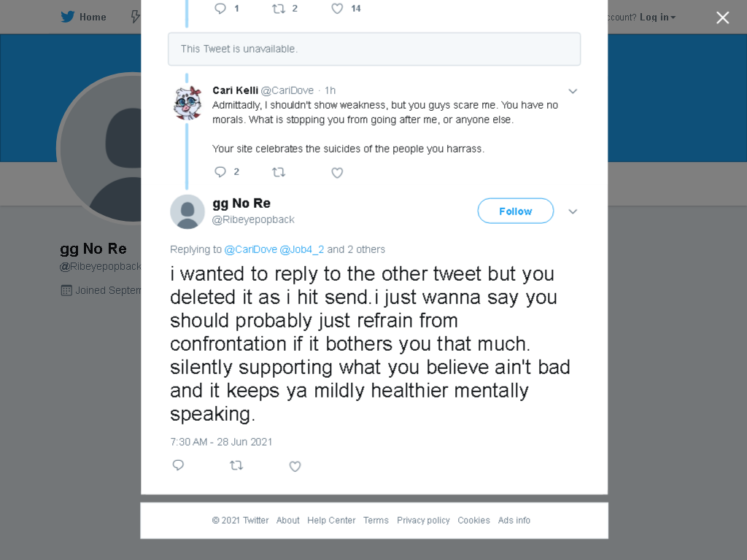Click the retweet icon showing 2 retweets
Image resolution: width=747 pixels, height=560 pixels.
tap(279, 9)
